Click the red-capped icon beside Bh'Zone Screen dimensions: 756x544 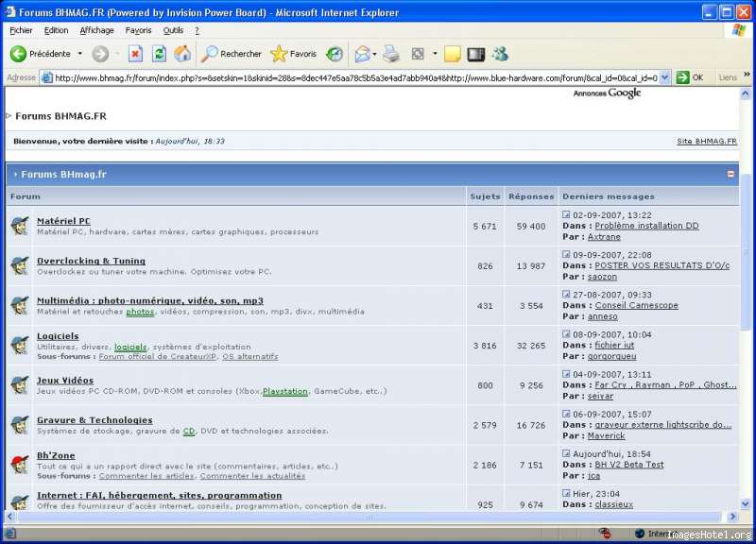tap(20, 465)
